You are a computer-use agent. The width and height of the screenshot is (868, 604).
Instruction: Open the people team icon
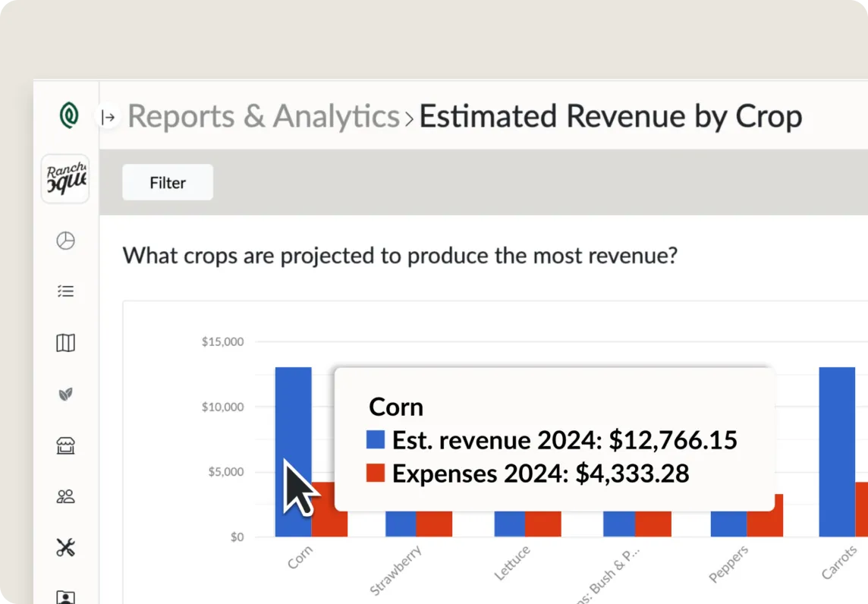pyautogui.click(x=66, y=497)
